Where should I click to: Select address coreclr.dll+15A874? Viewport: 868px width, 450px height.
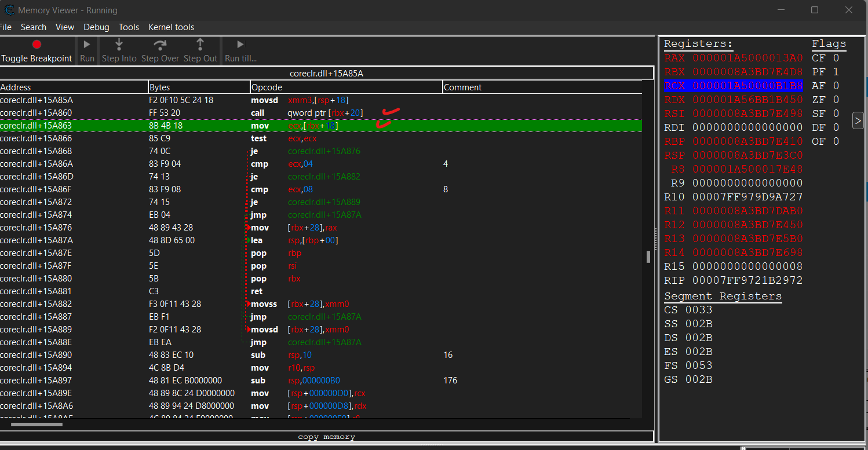(x=36, y=215)
